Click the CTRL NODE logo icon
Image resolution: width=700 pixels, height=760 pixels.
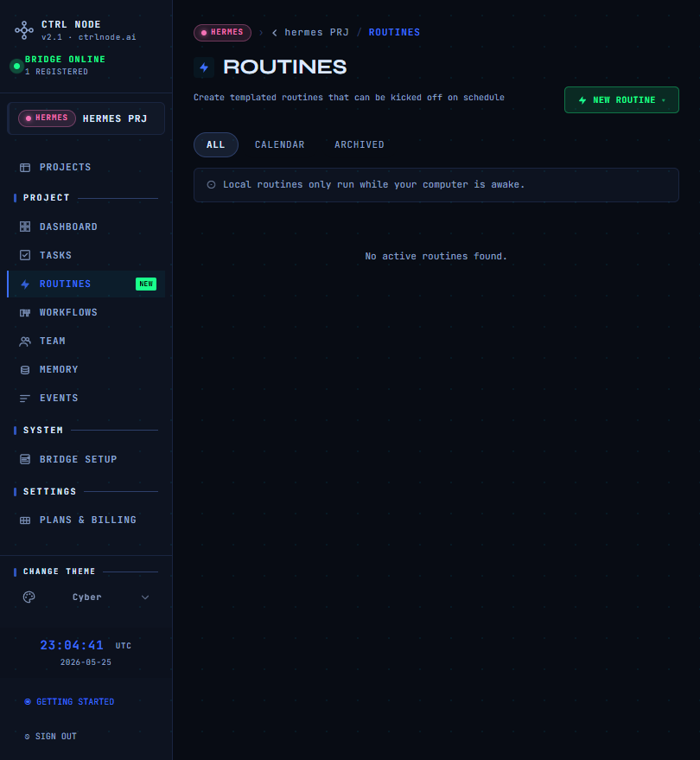[24, 30]
